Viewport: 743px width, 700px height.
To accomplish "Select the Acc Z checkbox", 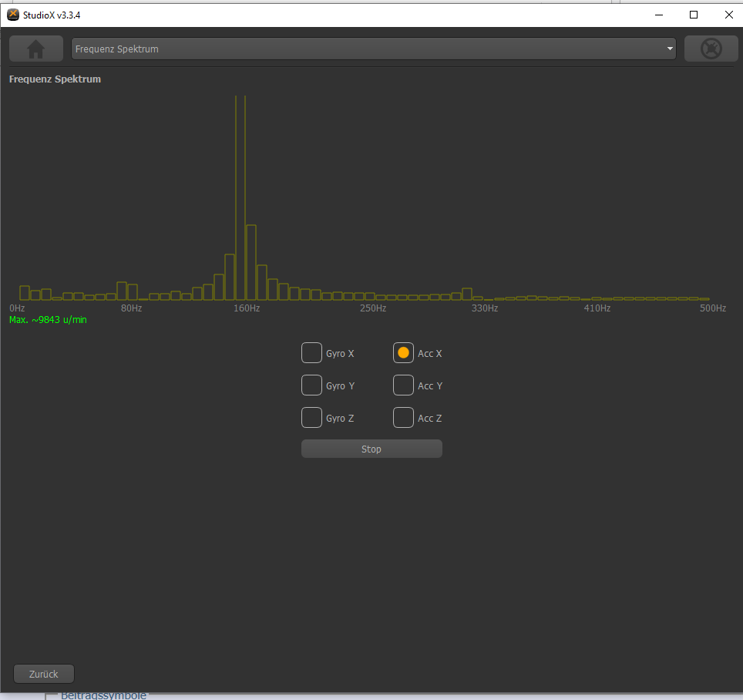I will click(403, 418).
